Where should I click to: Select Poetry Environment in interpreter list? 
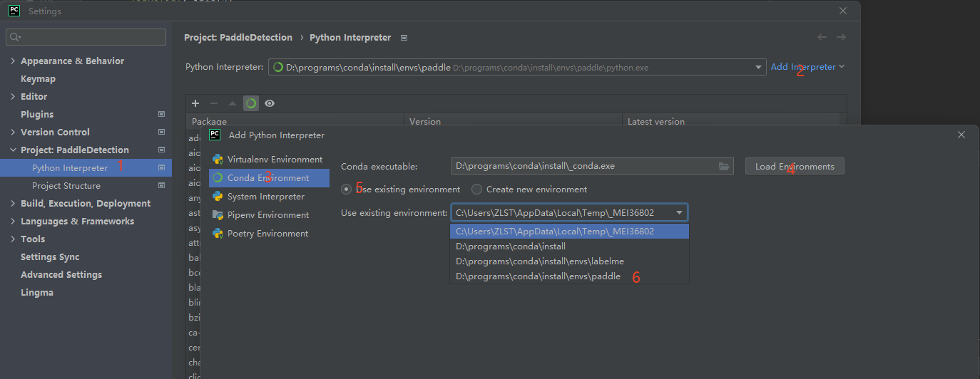[269, 234]
